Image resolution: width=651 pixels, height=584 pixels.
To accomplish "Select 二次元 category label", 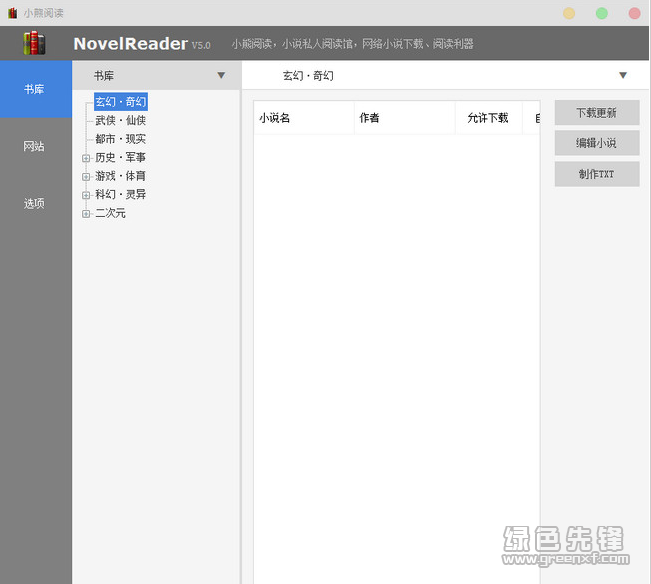I will pos(110,213).
